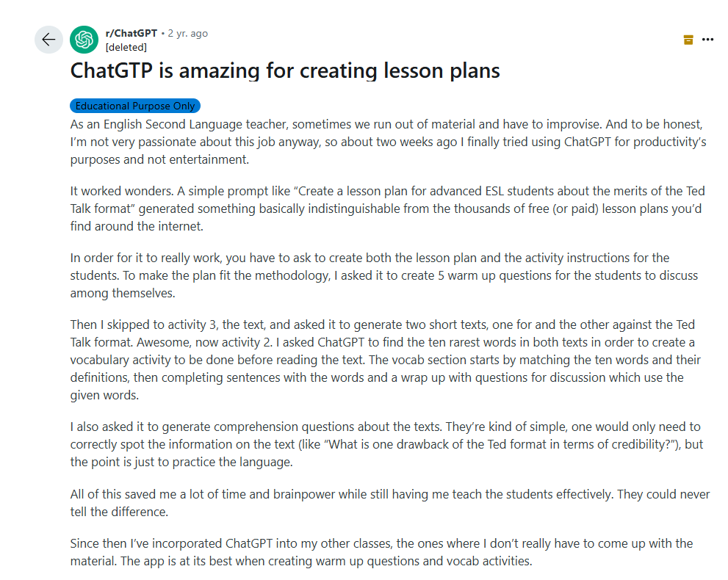The width and height of the screenshot is (728, 580).
Task: Click the yellow archived post icon
Action: pos(688,40)
